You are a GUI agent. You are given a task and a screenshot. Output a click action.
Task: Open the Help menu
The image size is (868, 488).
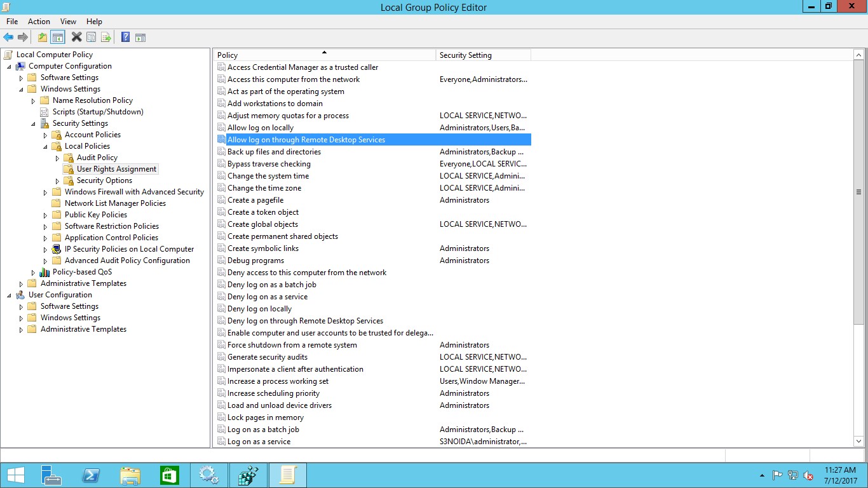[94, 22]
